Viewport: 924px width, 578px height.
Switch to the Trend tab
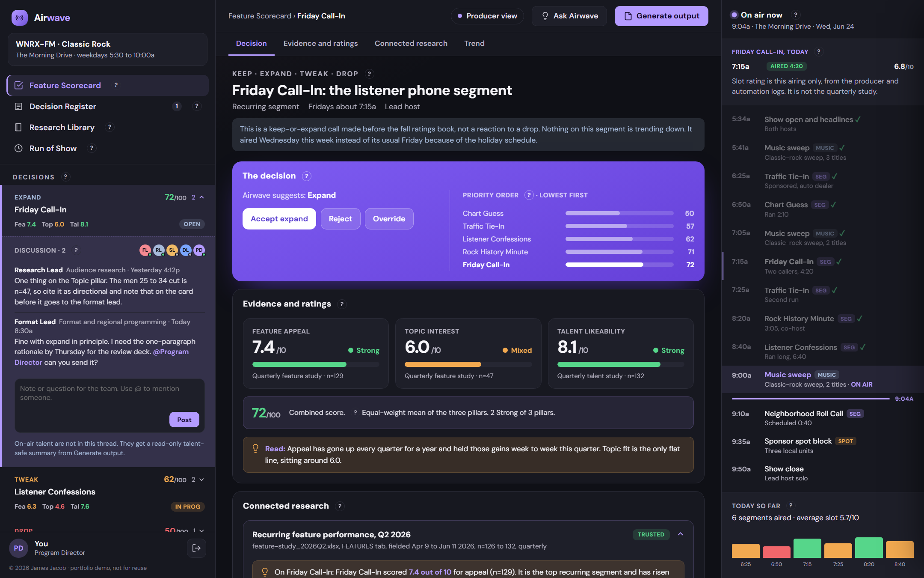click(x=474, y=43)
